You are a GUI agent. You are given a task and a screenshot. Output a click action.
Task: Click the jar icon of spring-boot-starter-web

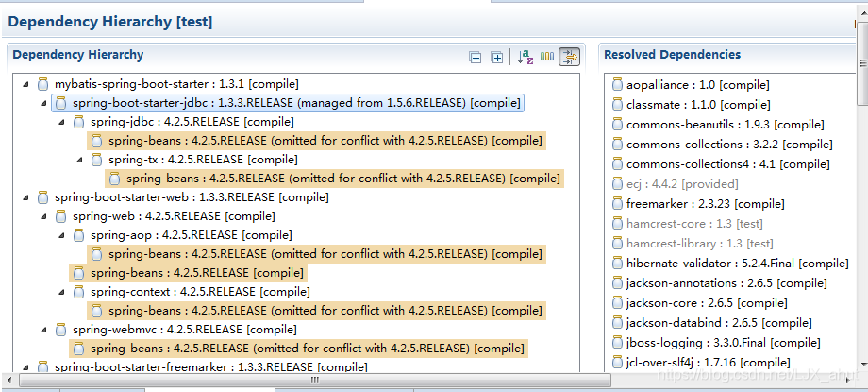pos(42,197)
